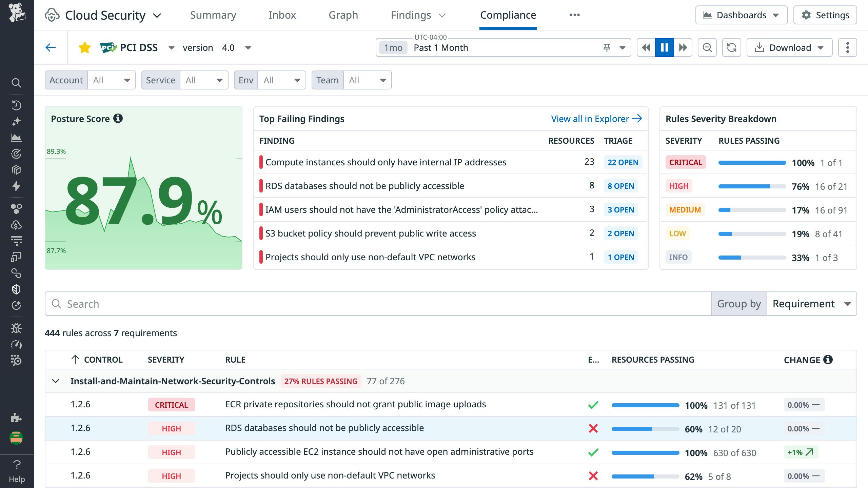Click the refresh icon in the time toolbar

coord(731,47)
